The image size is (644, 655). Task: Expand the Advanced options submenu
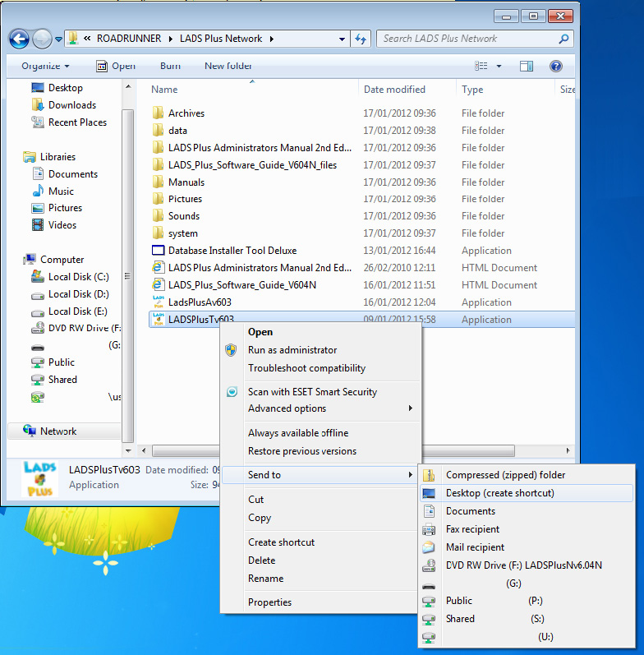pyautogui.click(x=320, y=408)
